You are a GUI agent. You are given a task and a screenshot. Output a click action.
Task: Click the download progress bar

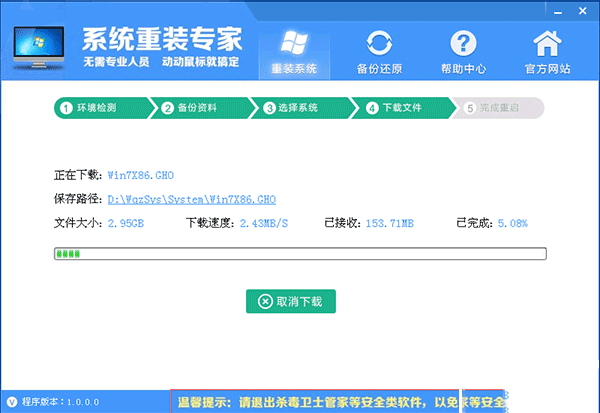click(x=300, y=254)
